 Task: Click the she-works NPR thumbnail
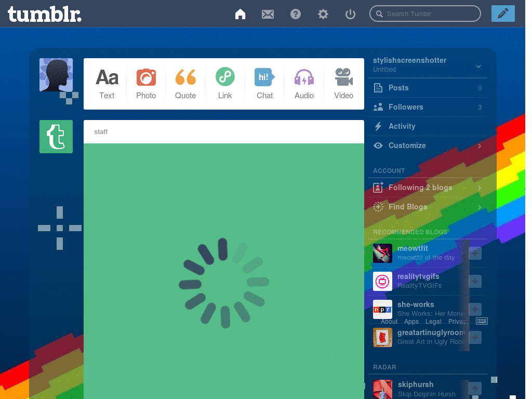point(382,309)
